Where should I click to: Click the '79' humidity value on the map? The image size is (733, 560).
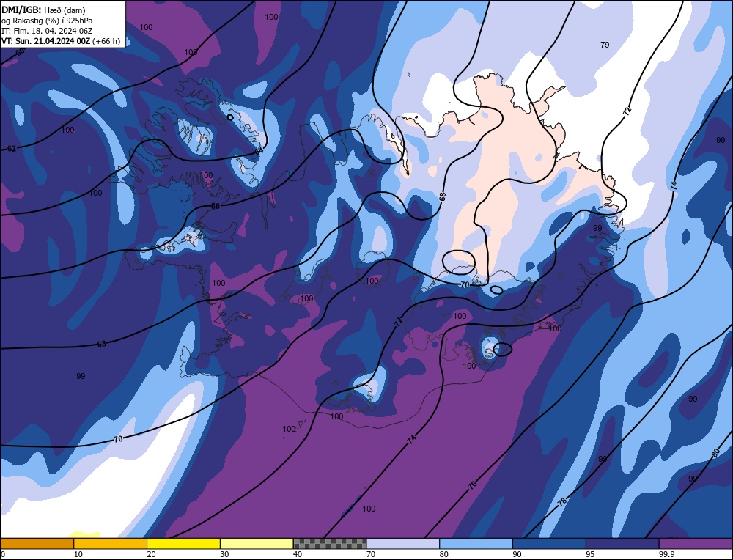(605, 45)
